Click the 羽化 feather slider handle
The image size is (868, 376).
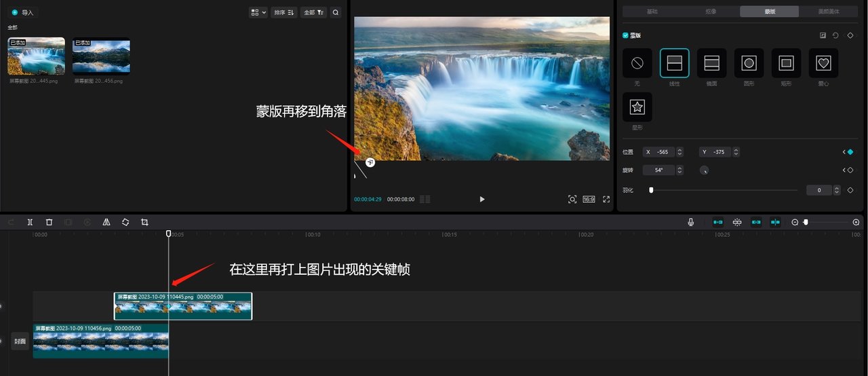pos(651,190)
